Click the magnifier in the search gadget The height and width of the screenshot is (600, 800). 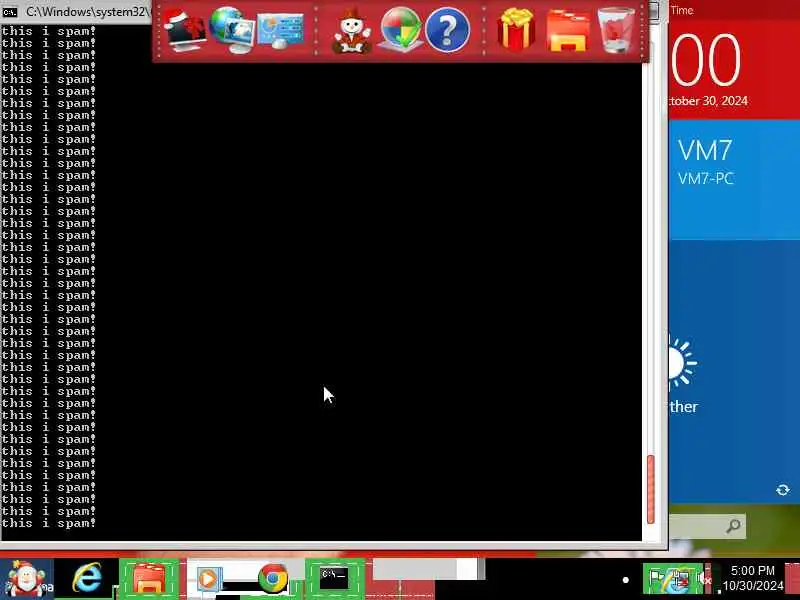[x=734, y=526]
